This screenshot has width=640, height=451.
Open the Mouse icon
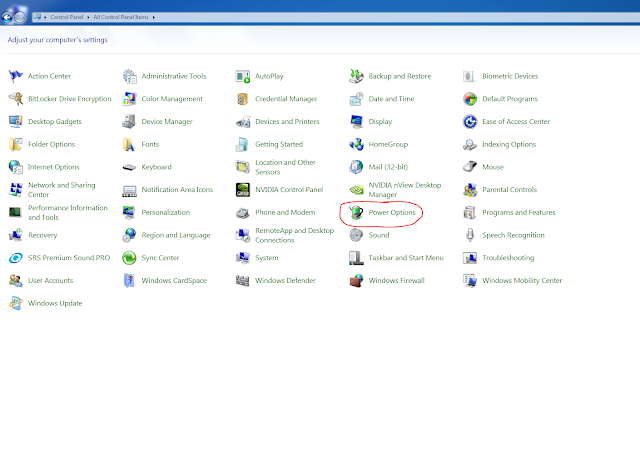470,167
